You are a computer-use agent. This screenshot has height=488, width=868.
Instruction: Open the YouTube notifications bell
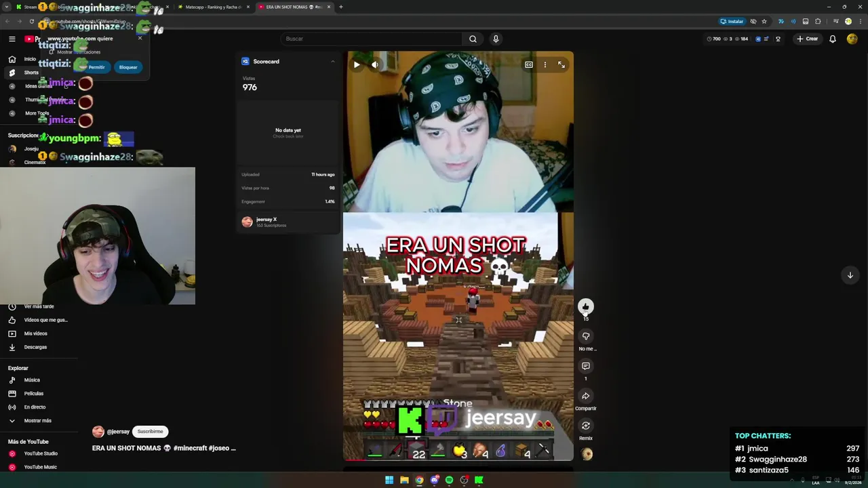pyautogui.click(x=833, y=39)
